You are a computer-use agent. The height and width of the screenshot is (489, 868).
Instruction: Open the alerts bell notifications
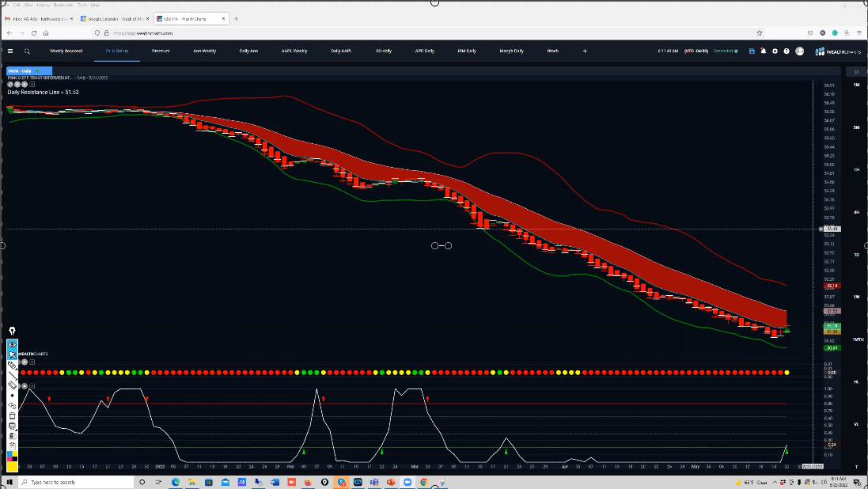pos(764,51)
